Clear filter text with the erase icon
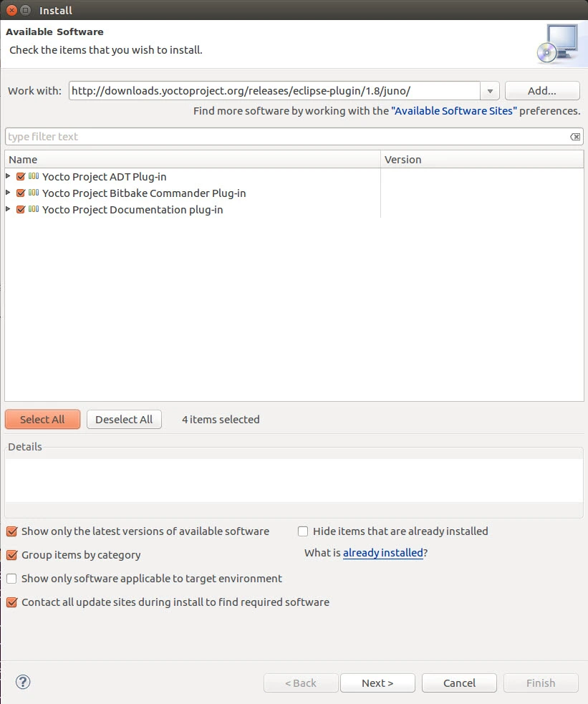The width and height of the screenshot is (588, 704). (574, 137)
